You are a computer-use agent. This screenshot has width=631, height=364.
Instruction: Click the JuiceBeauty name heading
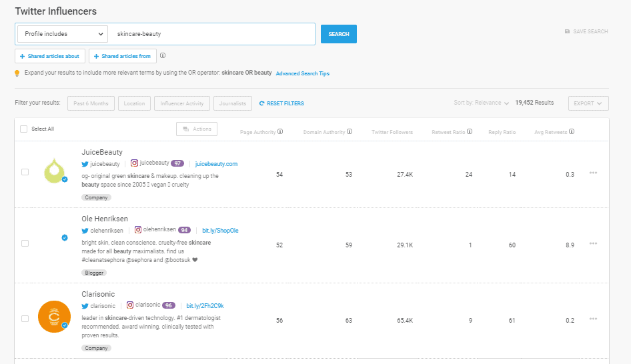(x=102, y=152)
